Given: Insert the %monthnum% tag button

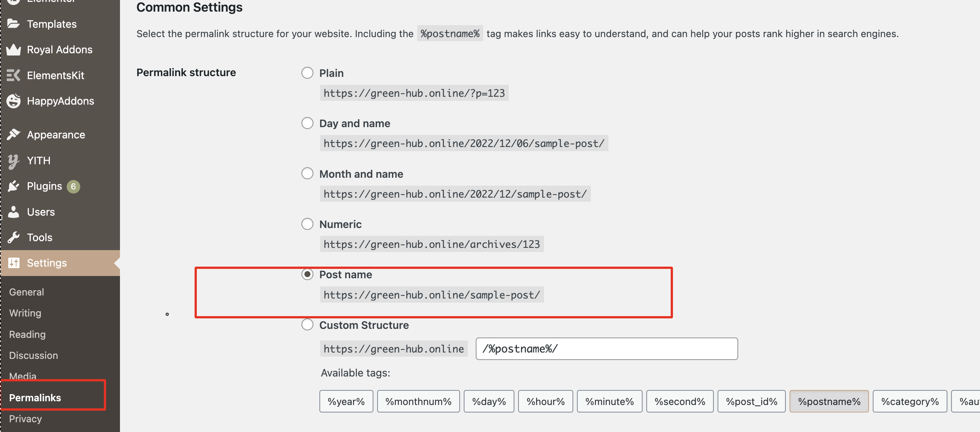Looking at the screenshot, I should (418, 401).
